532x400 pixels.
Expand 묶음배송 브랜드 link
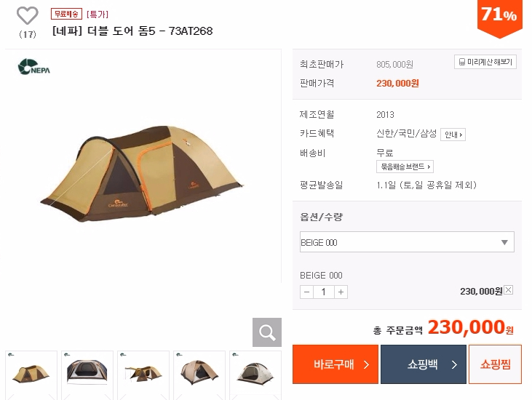[405, 167]
